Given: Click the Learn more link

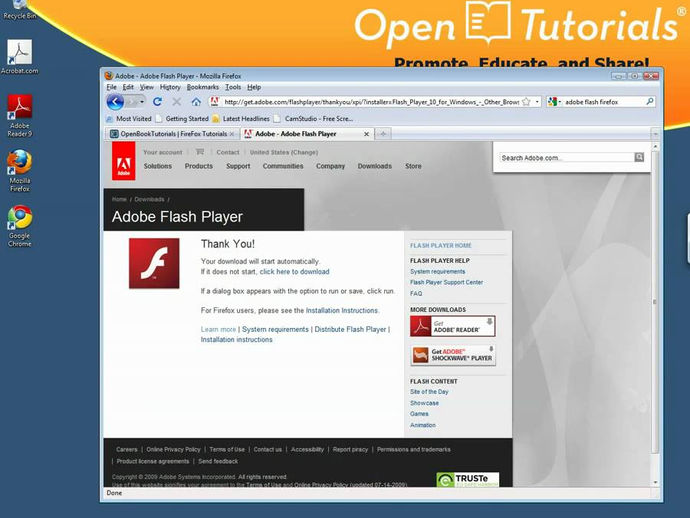Looking at the screenshot, I should pos(218,330).
